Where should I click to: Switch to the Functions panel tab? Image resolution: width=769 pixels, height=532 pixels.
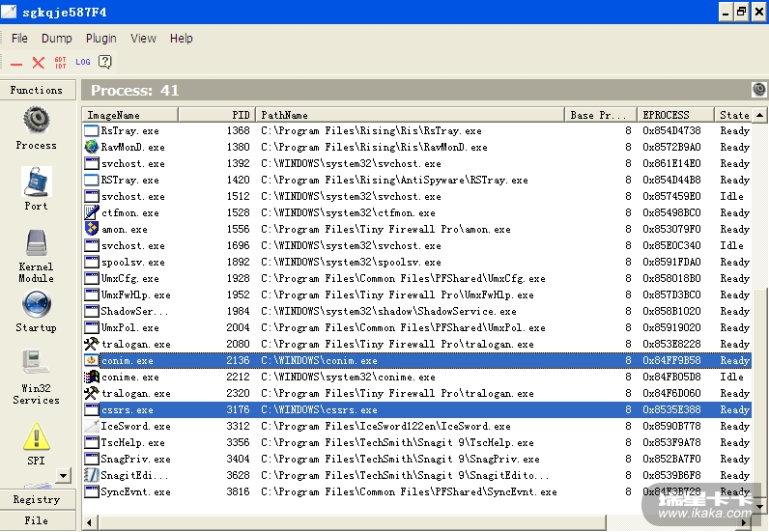[38, 90]
